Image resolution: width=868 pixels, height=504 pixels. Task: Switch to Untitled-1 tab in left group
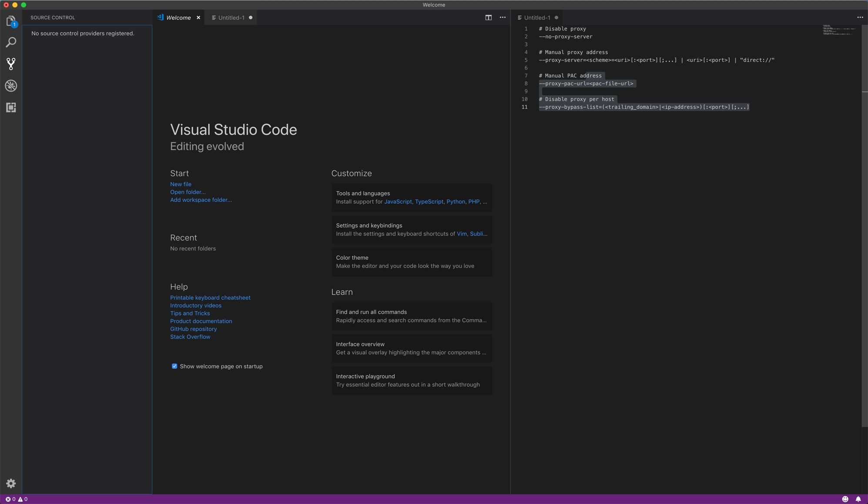pos(231,17)
